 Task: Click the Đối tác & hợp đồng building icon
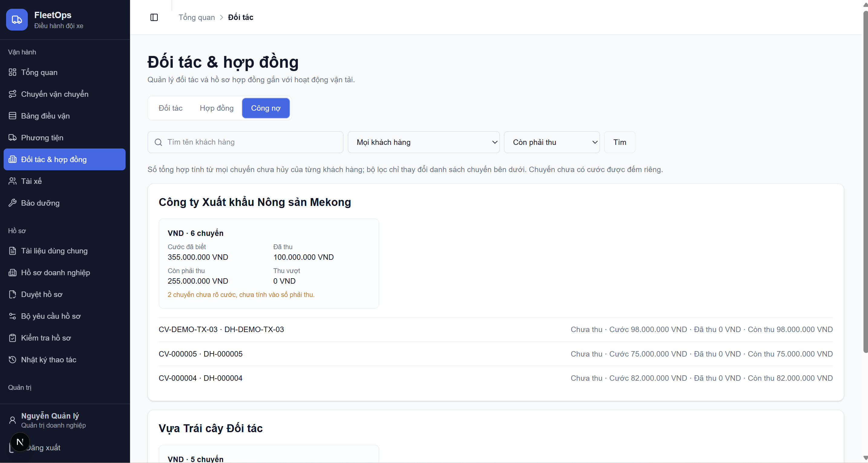click(x=12, y=159)
